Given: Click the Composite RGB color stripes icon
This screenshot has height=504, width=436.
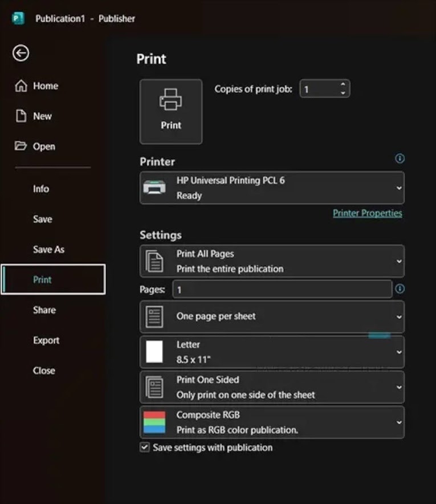Looking at the screenshot, I should coord(154,422).
